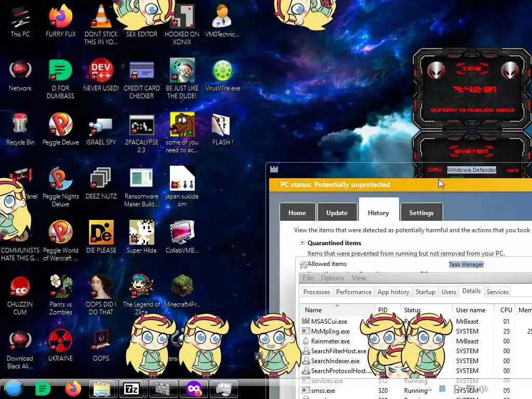Open File Explorer from taskbar
Image resolution: width=532 pixels, height=399 pixels.
pyautogui.click(x=102, y=389)
